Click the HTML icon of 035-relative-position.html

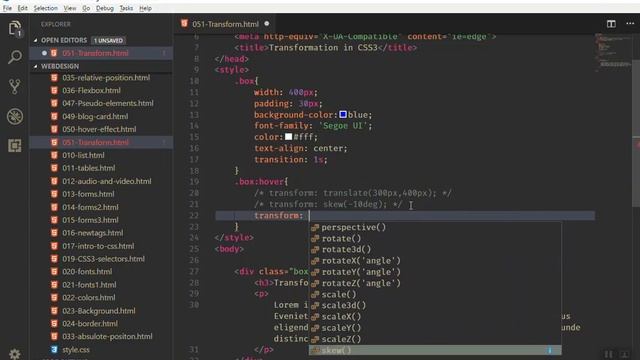(54, 78)
